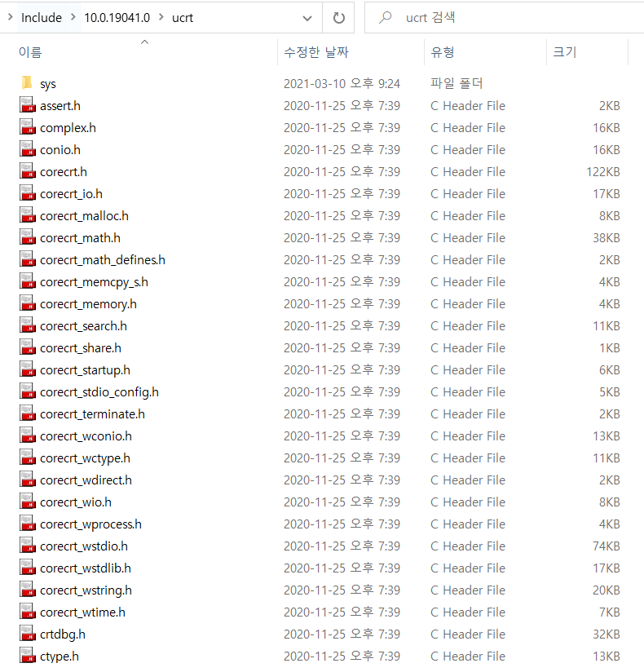Click the modified date of conio.h
This screenshot has height=672, width=644.
342,149
